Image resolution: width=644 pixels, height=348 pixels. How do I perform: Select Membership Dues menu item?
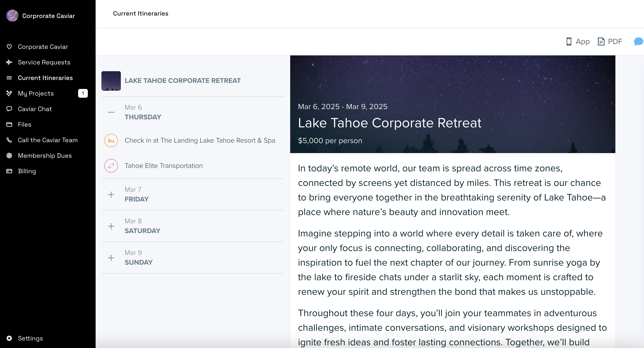click(45, 156)
